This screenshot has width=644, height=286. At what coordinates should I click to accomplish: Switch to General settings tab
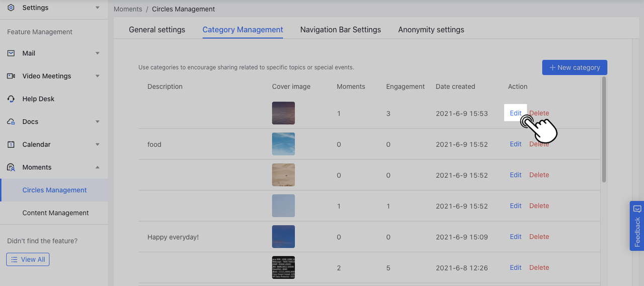pyautogui.click(x=157, y=30)
